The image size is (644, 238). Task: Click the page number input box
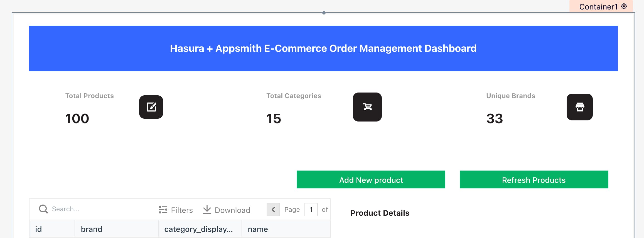311,210
